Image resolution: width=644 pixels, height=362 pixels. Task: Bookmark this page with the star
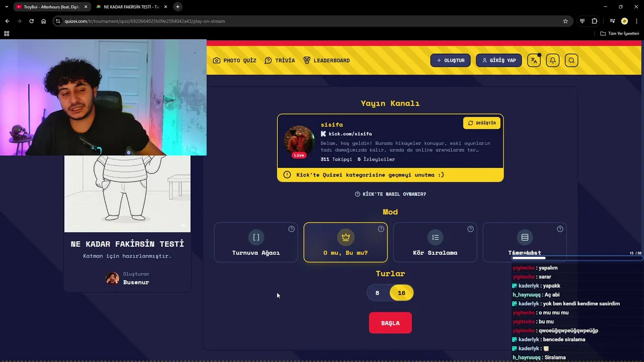pos(566,21)
